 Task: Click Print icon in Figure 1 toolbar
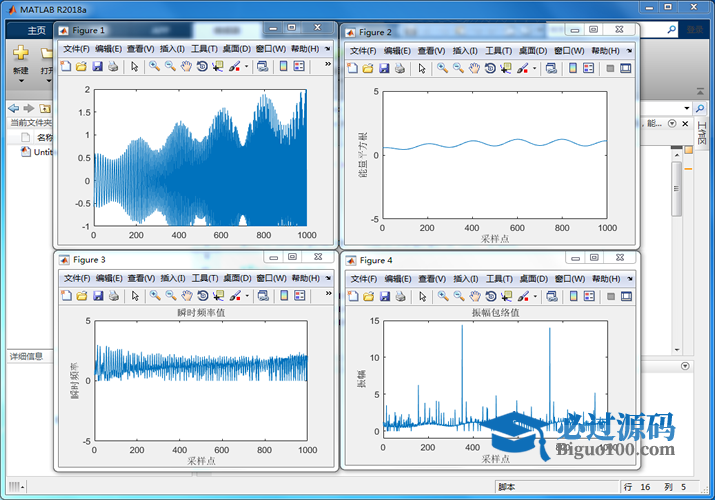(x=113, y=67)
